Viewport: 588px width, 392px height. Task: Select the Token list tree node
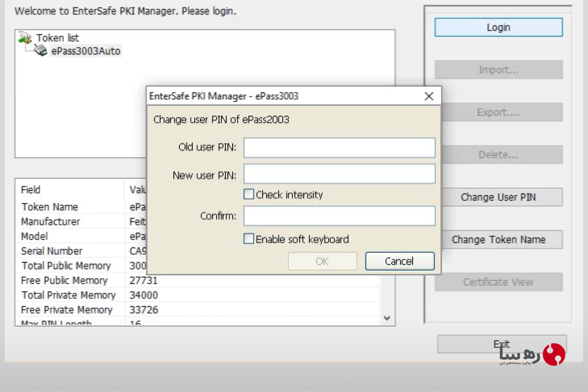coord(57,38)
